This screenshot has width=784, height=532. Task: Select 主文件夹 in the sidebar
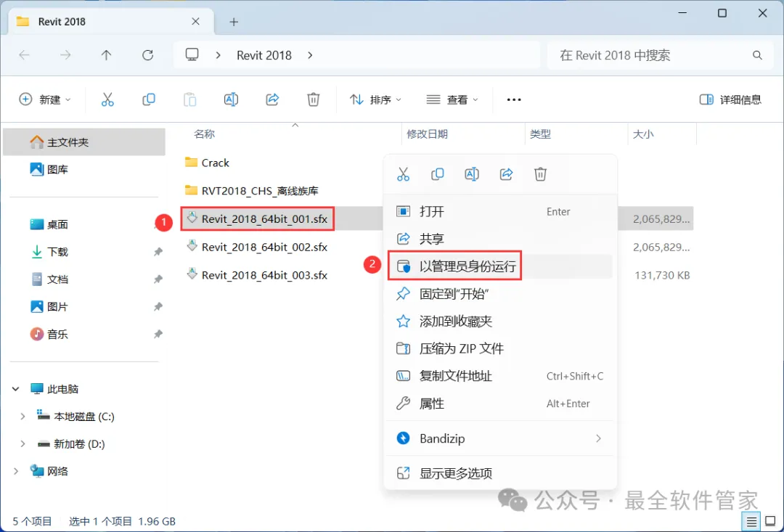(x=84, y=142)
